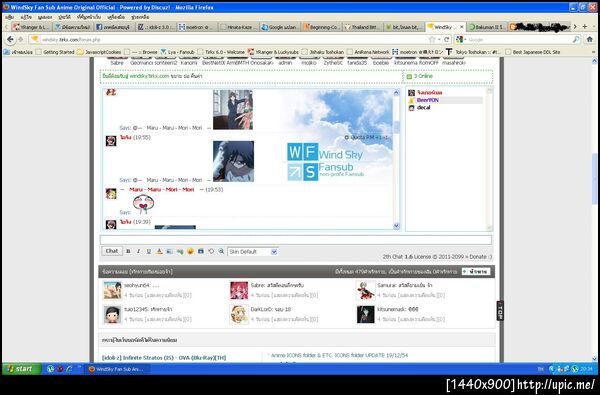The image size is (600, 395).
Task: Click the chat box scroll-up arrow
Action: point(396,93)
